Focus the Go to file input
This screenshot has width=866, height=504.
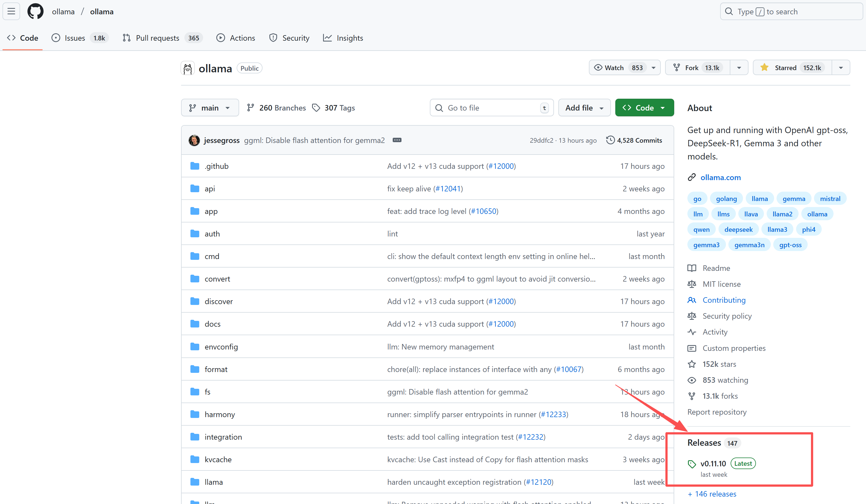[x=491, y=108]
